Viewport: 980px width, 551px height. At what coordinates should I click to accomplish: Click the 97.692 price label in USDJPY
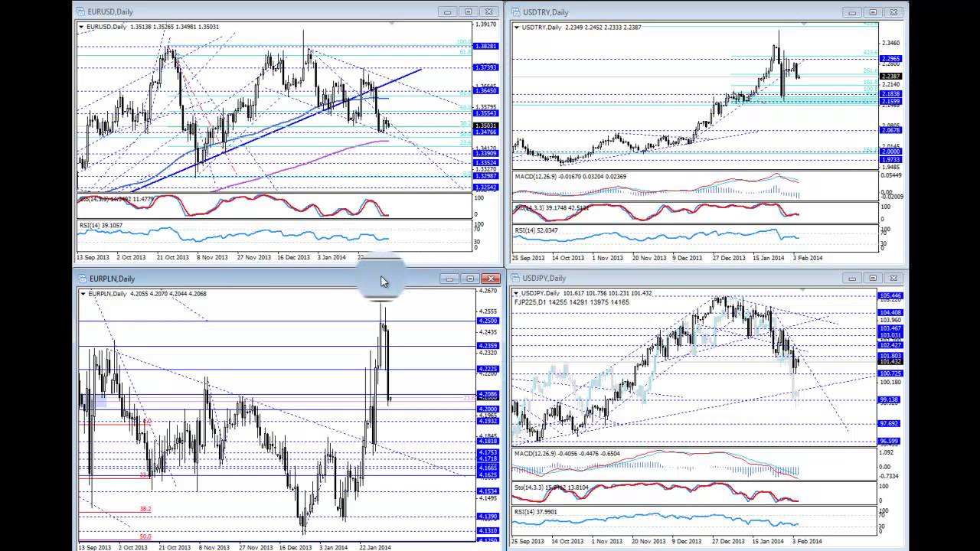(x=891, y=423)
